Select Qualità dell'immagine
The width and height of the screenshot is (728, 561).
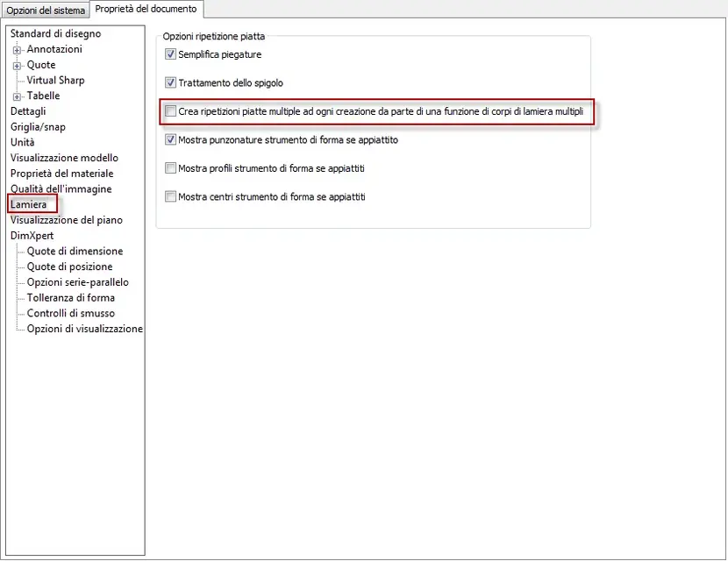click(61, 188)
